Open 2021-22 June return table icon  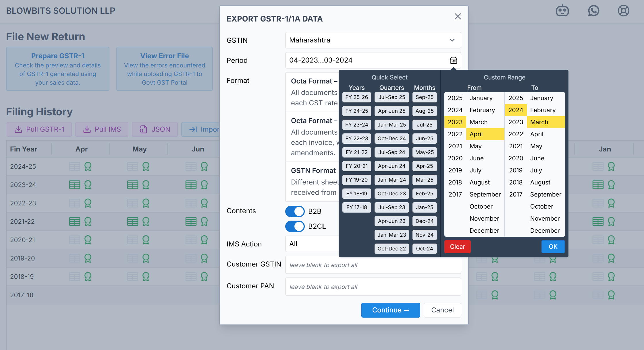[x=191, y=221]
